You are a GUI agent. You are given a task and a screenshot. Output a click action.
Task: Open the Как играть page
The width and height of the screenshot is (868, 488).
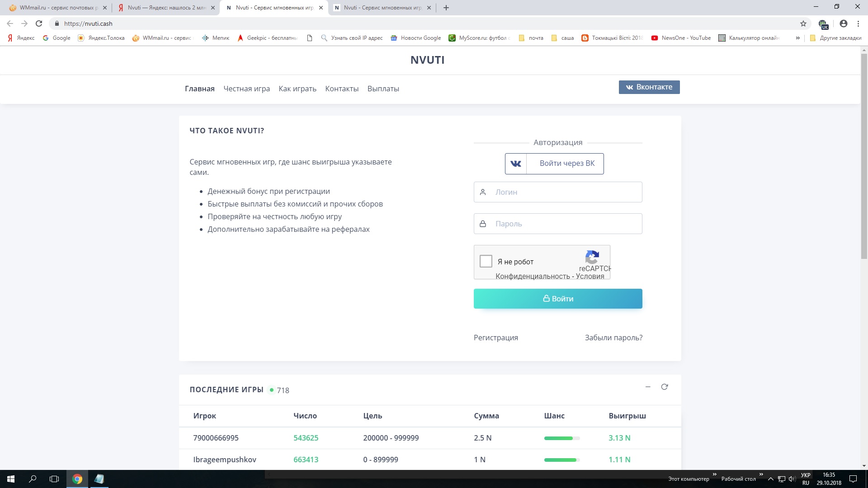[x=297, y=89]
